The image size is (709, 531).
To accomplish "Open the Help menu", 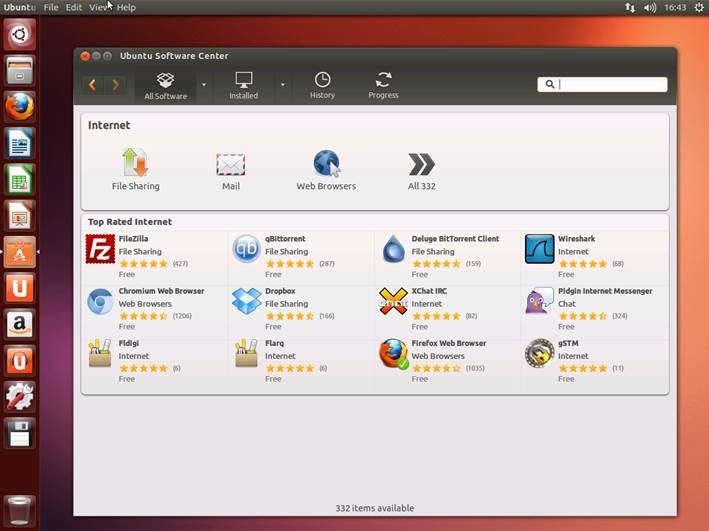I will pos(126,7).
